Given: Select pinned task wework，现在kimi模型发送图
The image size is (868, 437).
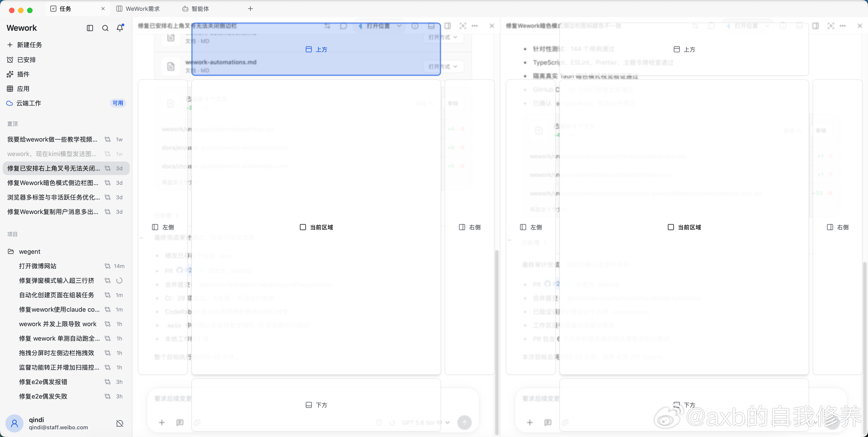Looking at the screenshot, I should tap(66, 154).
